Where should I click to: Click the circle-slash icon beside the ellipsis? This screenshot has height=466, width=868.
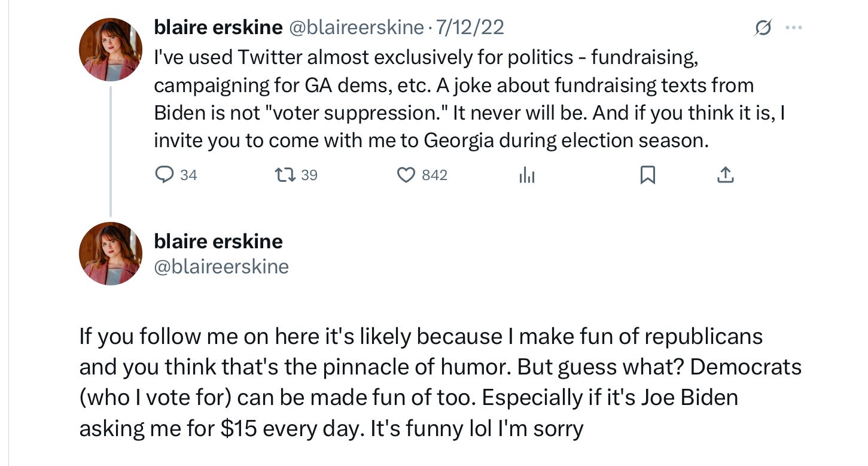[763, 28]
